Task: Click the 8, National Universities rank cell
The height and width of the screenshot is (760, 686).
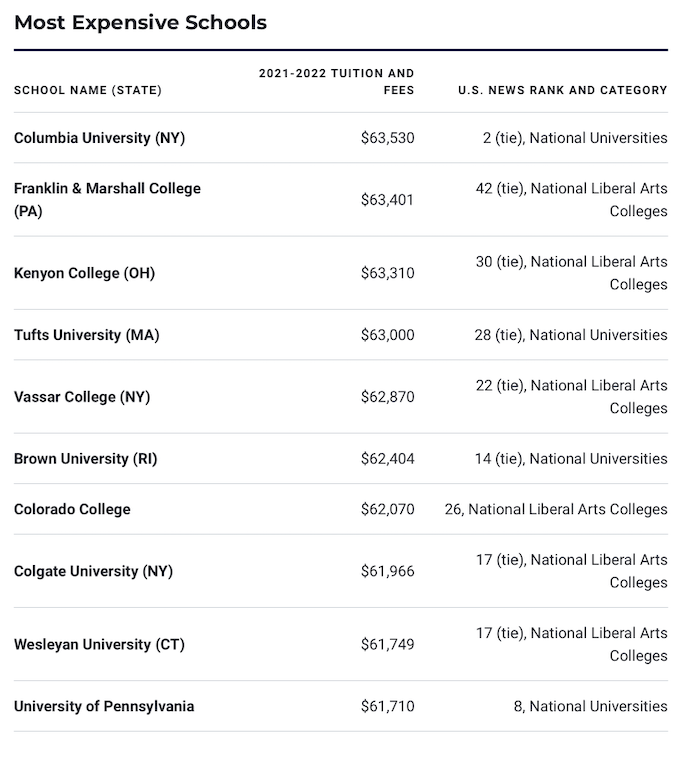Action: pyautogui.click(x=590, y=707)
